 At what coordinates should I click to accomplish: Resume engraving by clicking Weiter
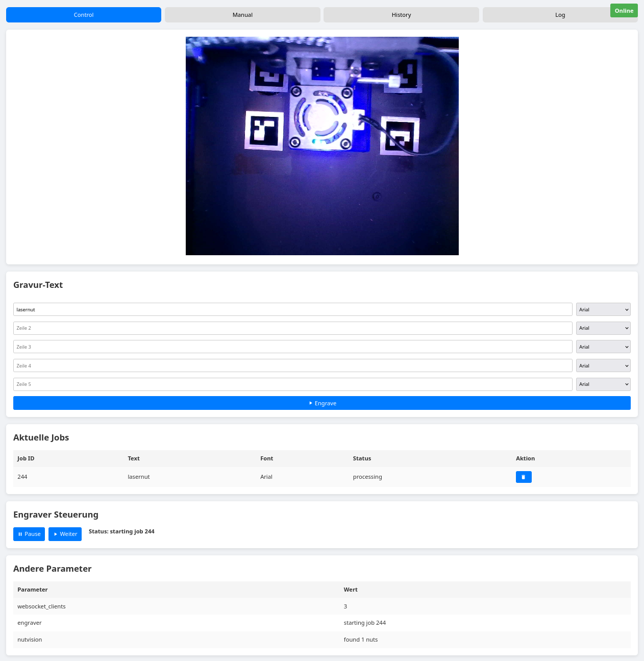(x=65, y=534)
